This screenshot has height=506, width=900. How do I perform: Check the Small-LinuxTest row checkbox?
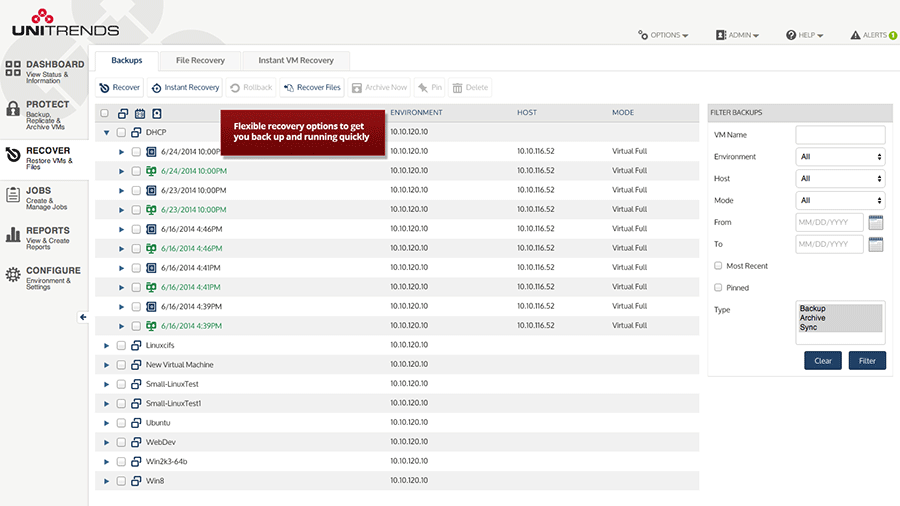coord(121,384)
